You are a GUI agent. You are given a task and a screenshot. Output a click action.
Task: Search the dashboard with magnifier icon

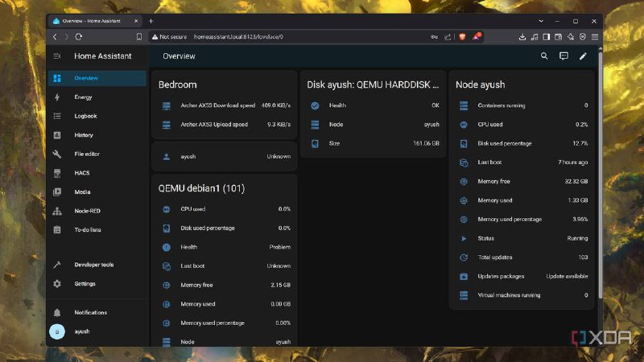[544, 56]
